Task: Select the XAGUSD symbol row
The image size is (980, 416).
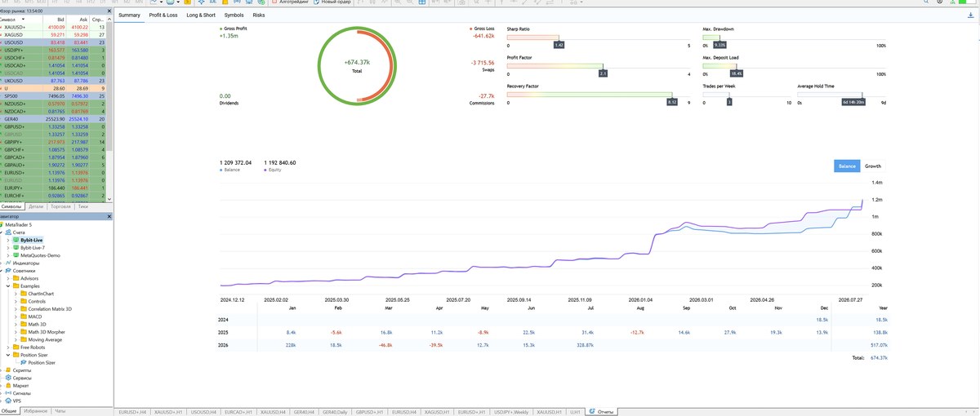Action: (x=54, y=35)
